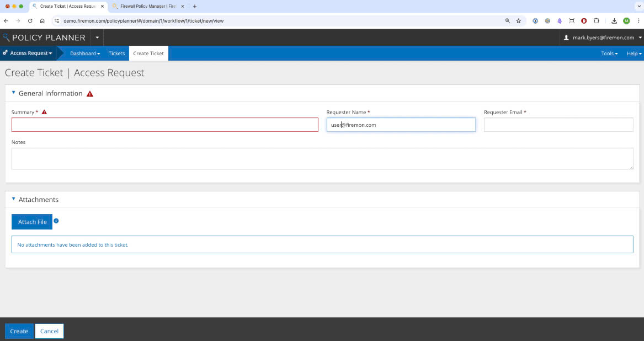Open the Tools menu
This screenshot has width=644, height=341.
point(609,54)
